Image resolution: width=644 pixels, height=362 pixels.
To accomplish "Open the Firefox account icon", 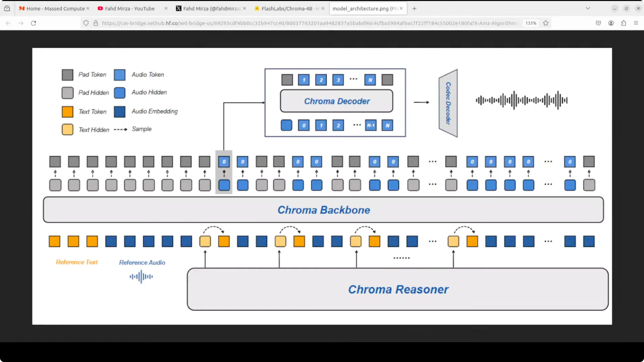I will click(x=611, y=23).
